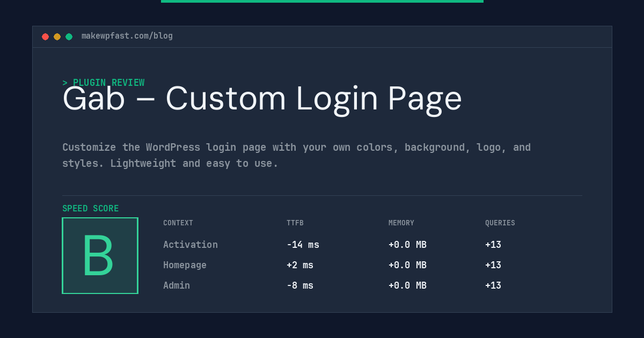Click the yellow minimize dot
Image resolution: width=644 pixels, height=338 pixels.
[57, 36]
